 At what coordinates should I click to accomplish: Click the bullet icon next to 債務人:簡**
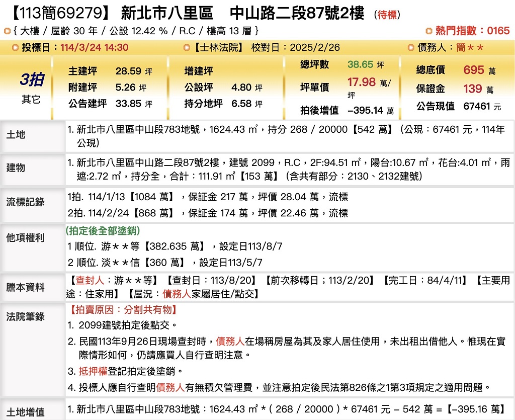tap(411, 48)
